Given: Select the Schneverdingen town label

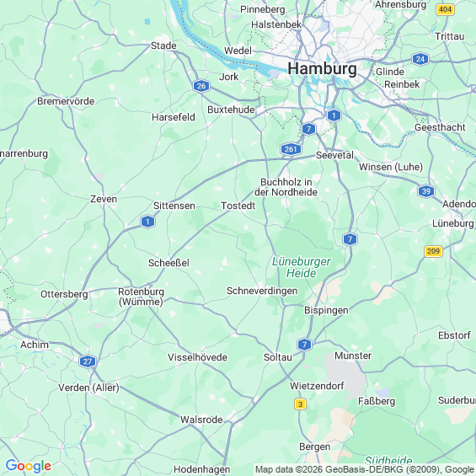Looking at the screenshot, I should pyautogui.click(x=262, y=291).
